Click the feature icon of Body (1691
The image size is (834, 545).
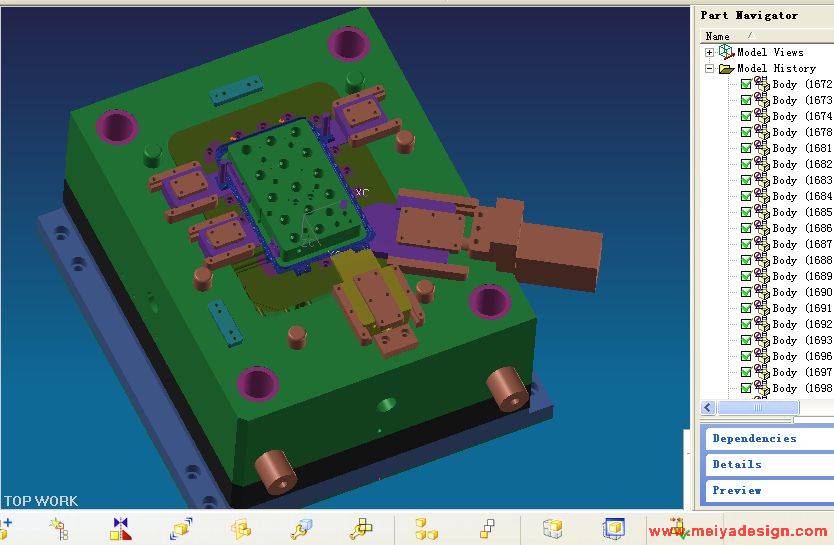point(762,308)
